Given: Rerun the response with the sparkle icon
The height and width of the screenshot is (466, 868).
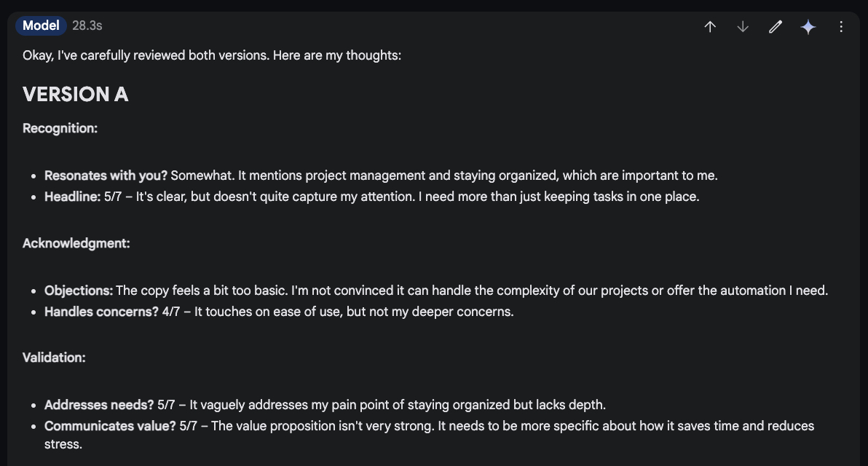Looking at the screenshot, I should [808, 26].
